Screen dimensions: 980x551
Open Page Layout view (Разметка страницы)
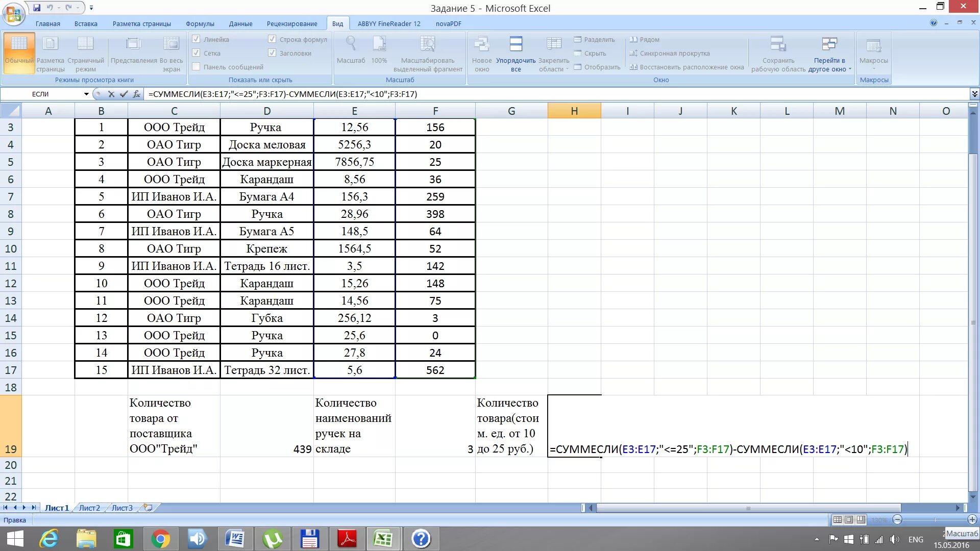(51, 54)
